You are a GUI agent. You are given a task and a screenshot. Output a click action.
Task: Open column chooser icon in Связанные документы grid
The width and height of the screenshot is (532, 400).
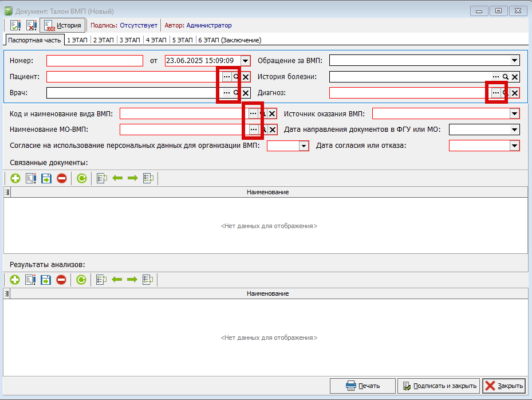(x=7, y=192)
